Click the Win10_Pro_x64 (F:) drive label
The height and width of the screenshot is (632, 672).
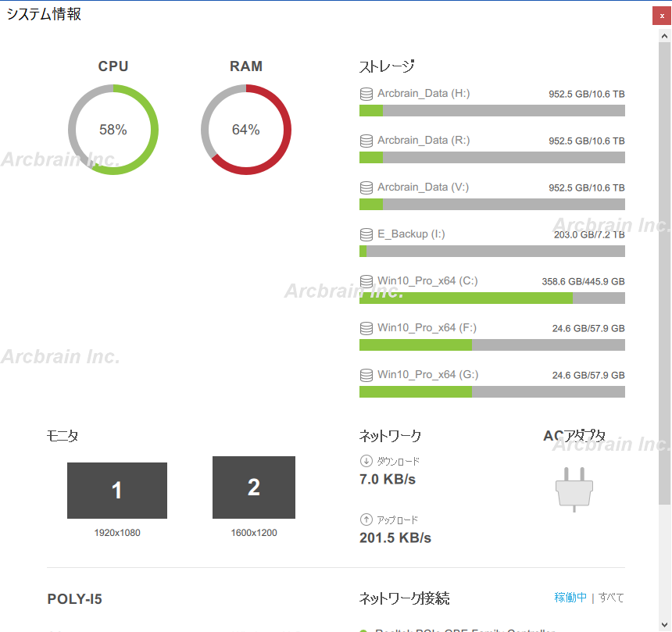click(x=427, y=328)
